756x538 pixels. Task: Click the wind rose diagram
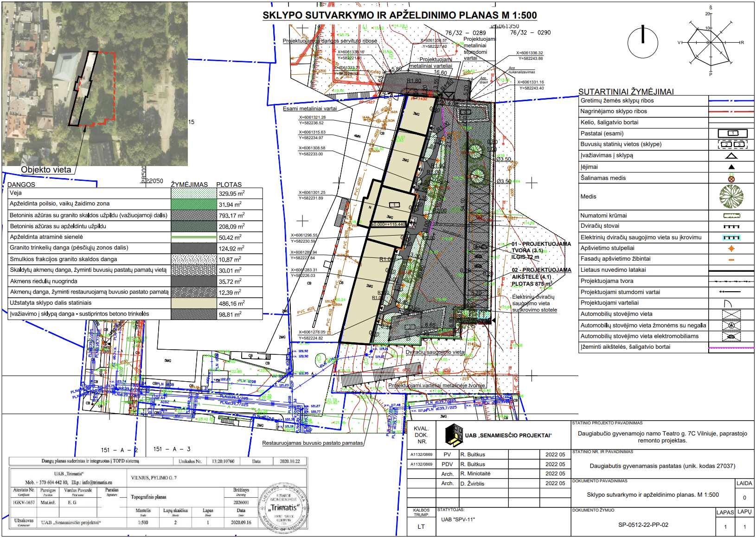(x=709, y=43)
